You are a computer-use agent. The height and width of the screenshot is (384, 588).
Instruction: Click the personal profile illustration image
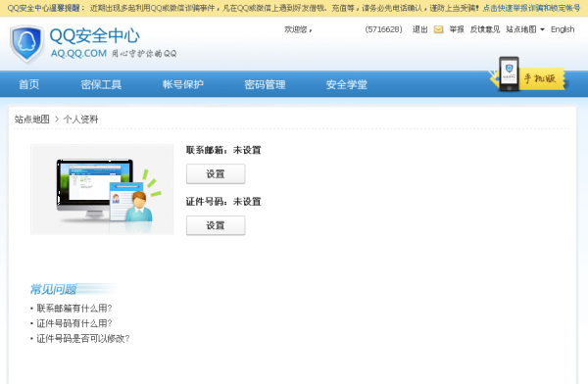pyautogui.click(x=102, y=189)
